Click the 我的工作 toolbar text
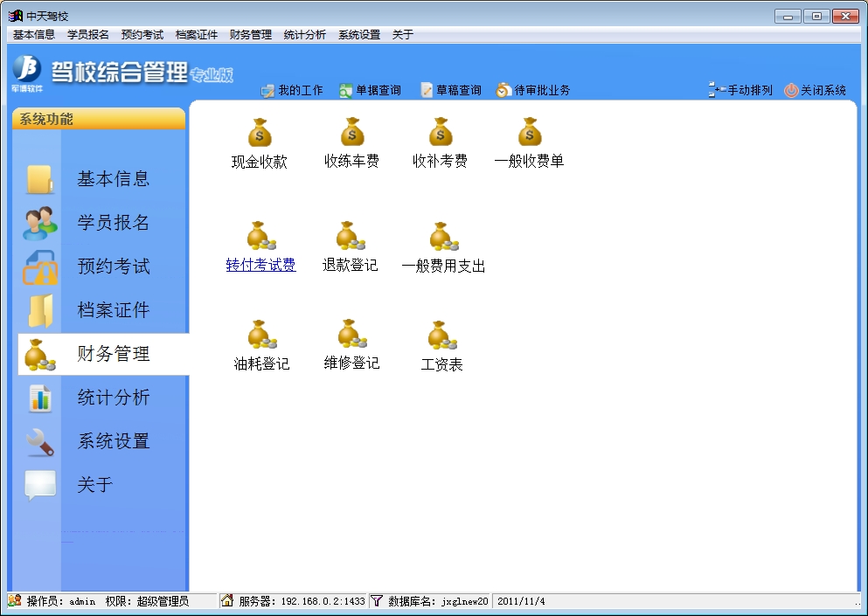 [301, 90]
